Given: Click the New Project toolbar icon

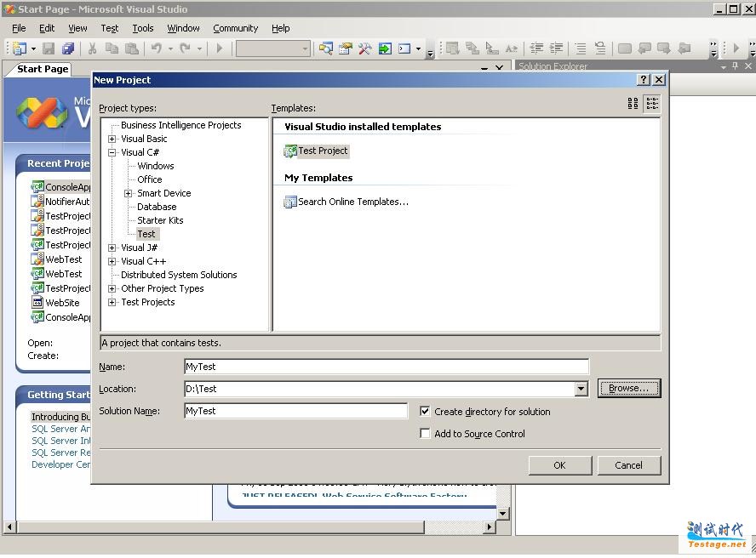Looking at the screenshot, I should click(x=19, y=49).
